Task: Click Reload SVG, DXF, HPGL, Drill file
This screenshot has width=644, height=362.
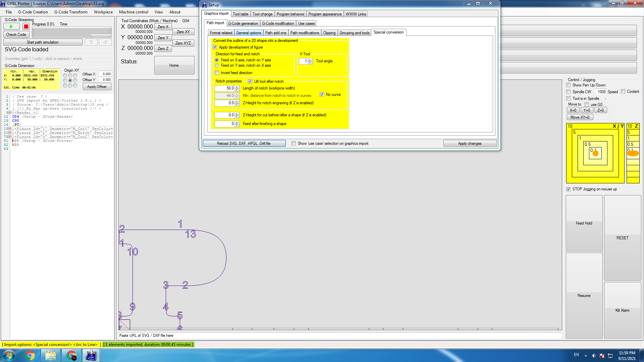Action: 244,143
